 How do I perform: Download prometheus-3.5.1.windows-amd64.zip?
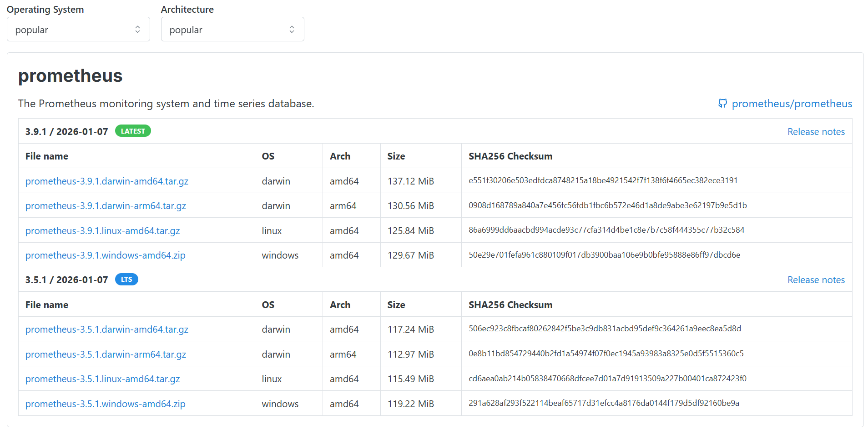pos(106,404)
